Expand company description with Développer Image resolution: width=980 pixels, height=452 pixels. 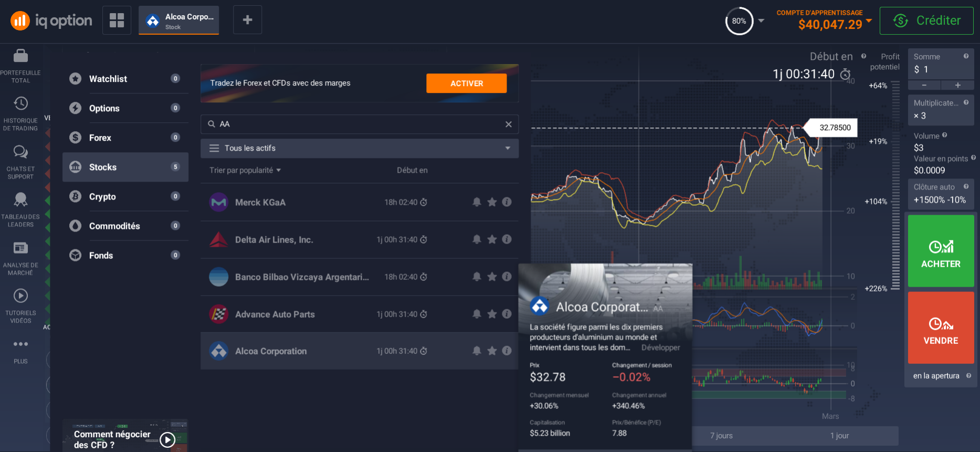tap(660, 348)
